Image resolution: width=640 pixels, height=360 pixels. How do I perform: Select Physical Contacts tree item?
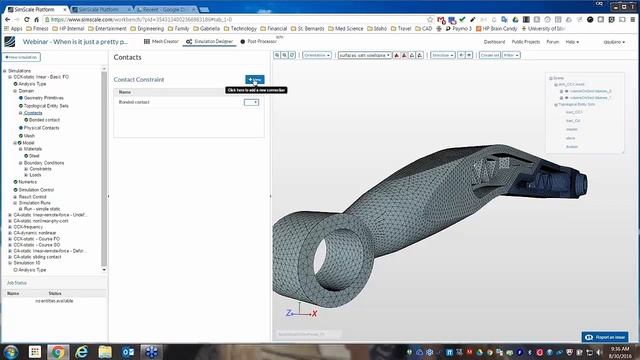coord(41,128)
